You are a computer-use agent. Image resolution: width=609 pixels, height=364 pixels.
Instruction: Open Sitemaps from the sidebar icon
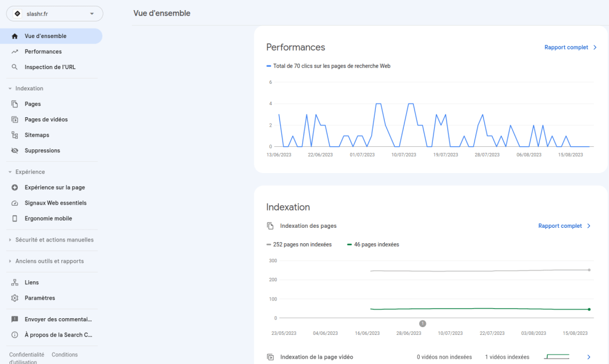click(15, 134)
